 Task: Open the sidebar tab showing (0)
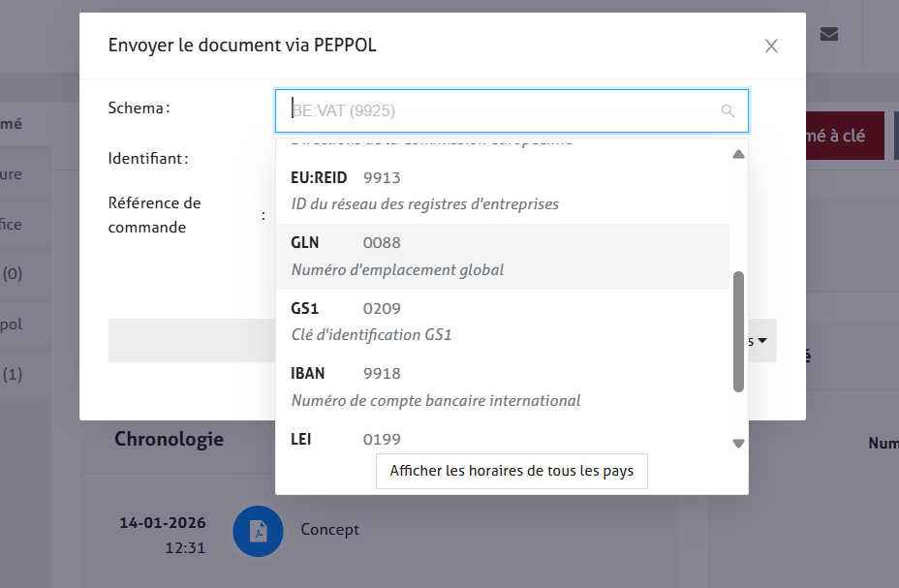point(14,274)
